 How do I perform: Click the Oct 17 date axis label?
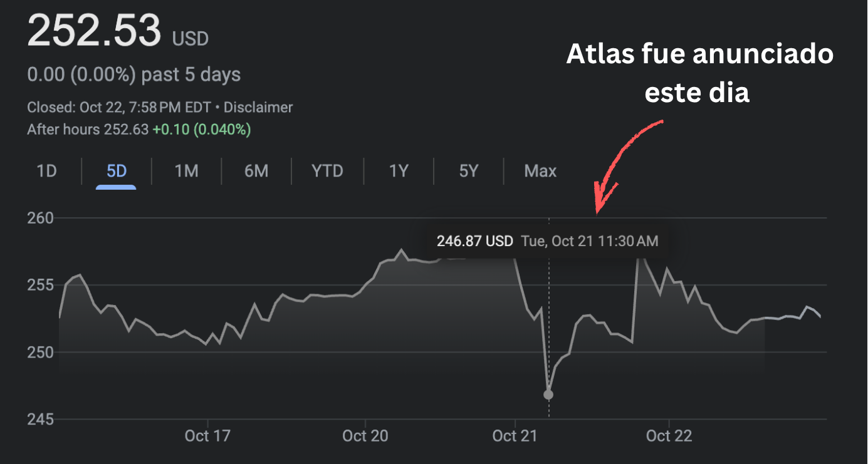pyautogui.click(x=207, y=436)
